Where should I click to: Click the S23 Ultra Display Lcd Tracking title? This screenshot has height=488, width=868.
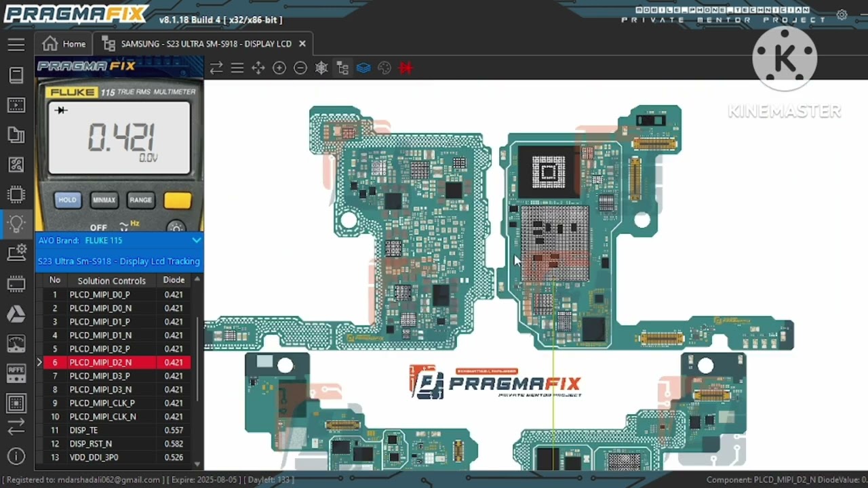(x=119, y=261)
